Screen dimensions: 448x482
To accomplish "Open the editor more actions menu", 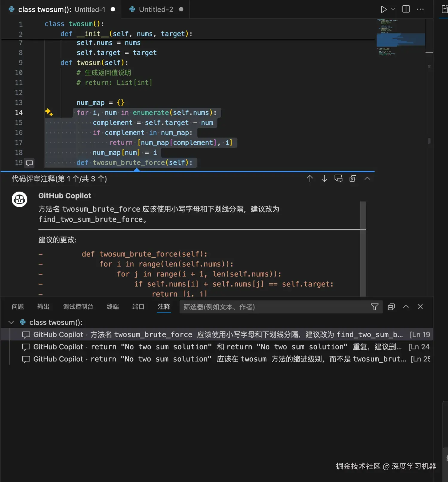I will 420,9.
